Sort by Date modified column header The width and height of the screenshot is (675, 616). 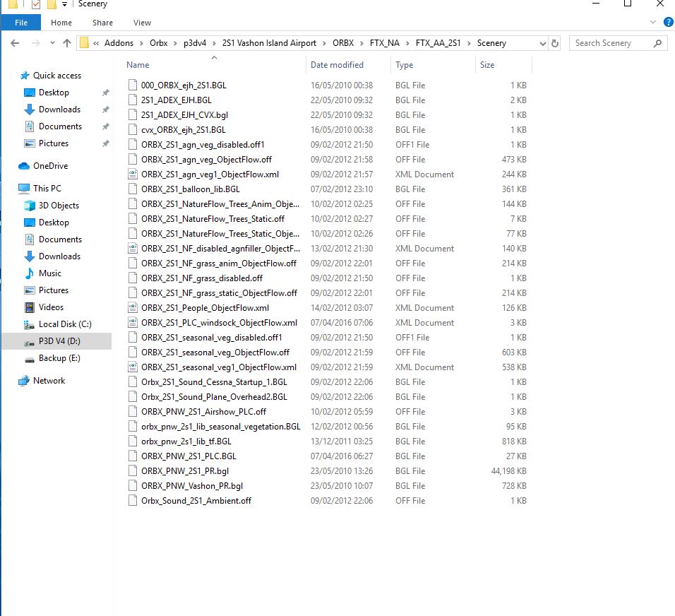tap(337, 64)
